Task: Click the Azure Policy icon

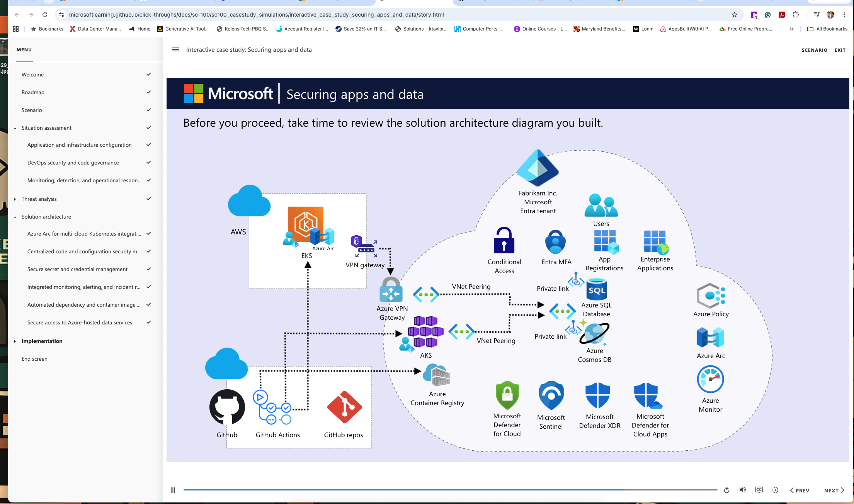Action: tap(711, 296)
